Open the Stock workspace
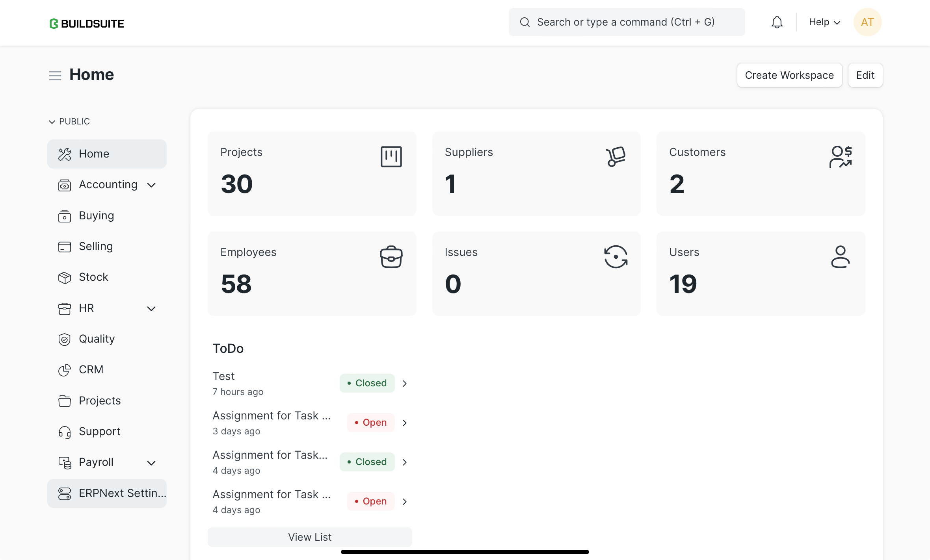Viewport: 930px width, 560px height. [93, 277]
